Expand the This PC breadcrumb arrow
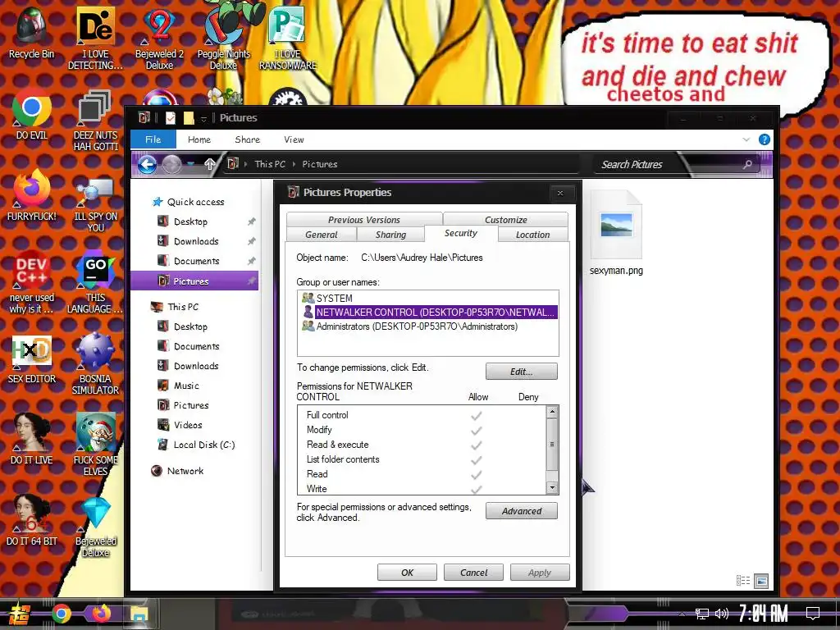The height and width of the screenshot is (630, 840). (x=294, y=164)
